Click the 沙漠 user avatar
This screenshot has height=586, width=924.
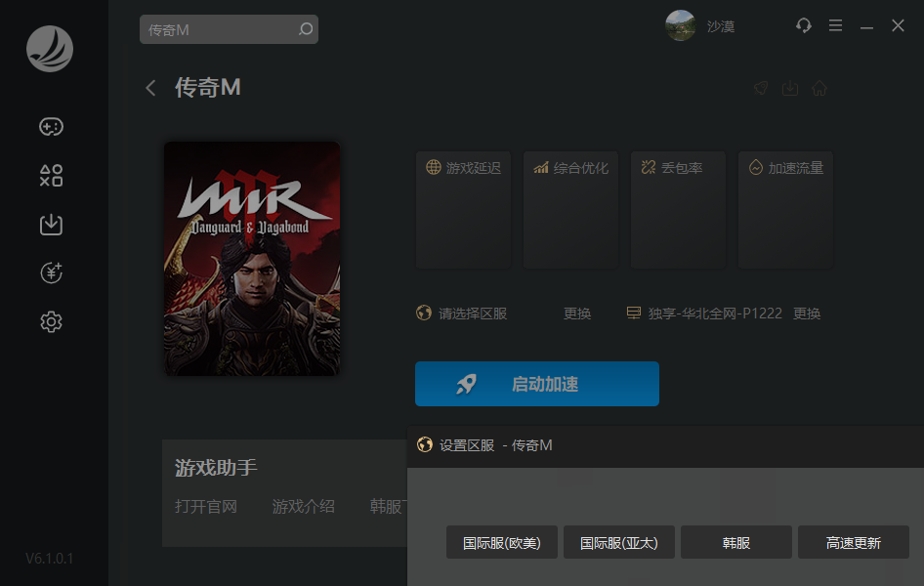click(x=681, y=26)
